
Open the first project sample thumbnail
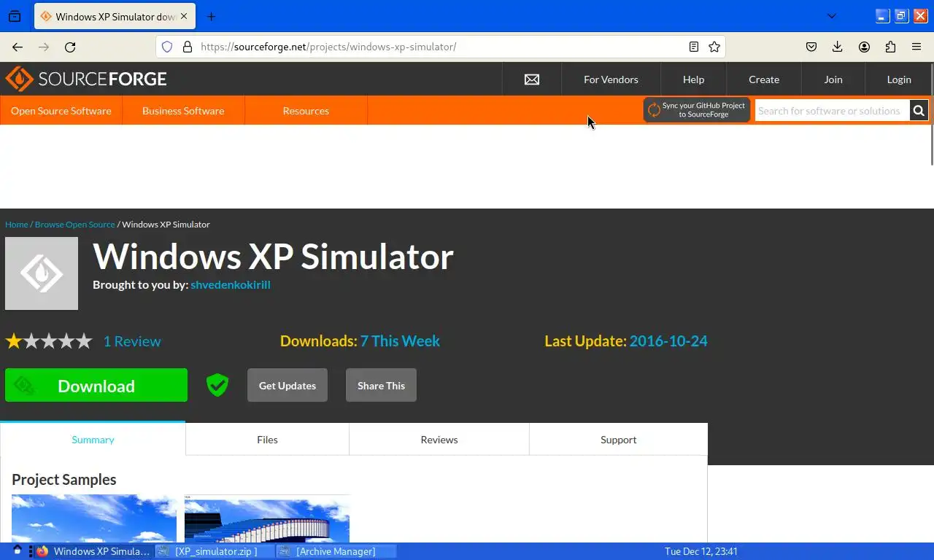coord(94,518)
